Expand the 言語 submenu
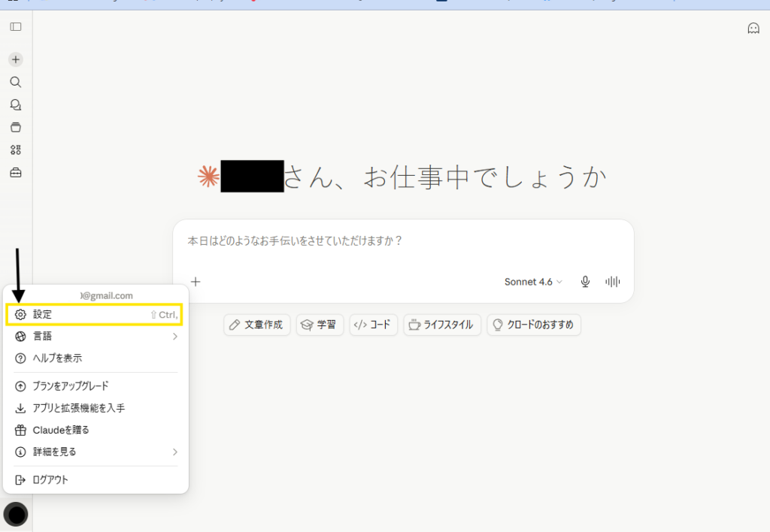 coord(95,336)
